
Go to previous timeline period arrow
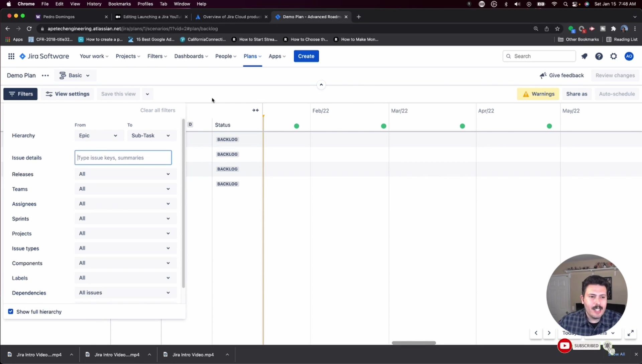536,333
